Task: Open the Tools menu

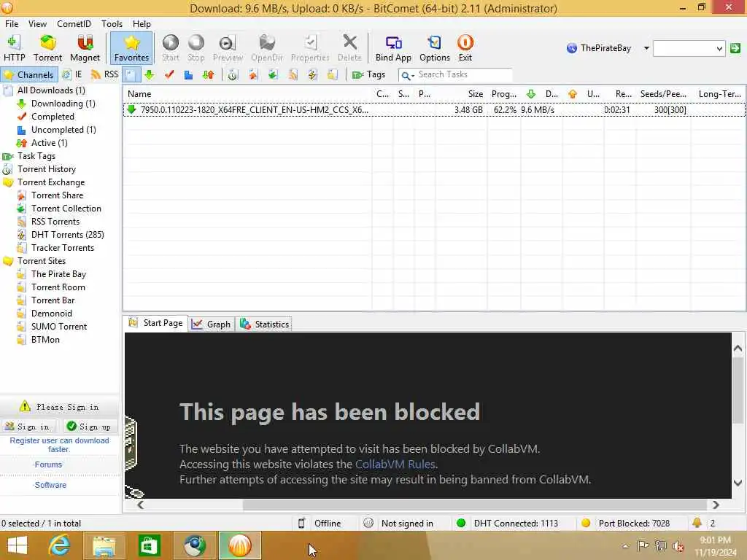Action: point(112,24)
